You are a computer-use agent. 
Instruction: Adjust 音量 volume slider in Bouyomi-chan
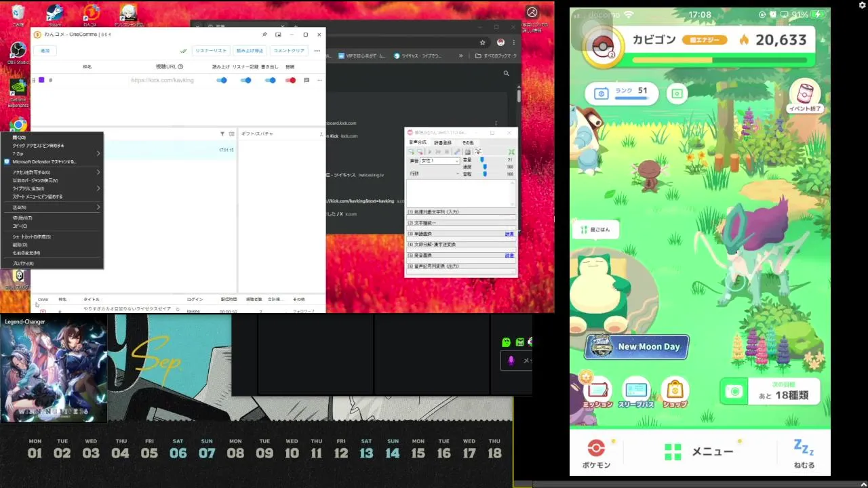coord(482,160)
